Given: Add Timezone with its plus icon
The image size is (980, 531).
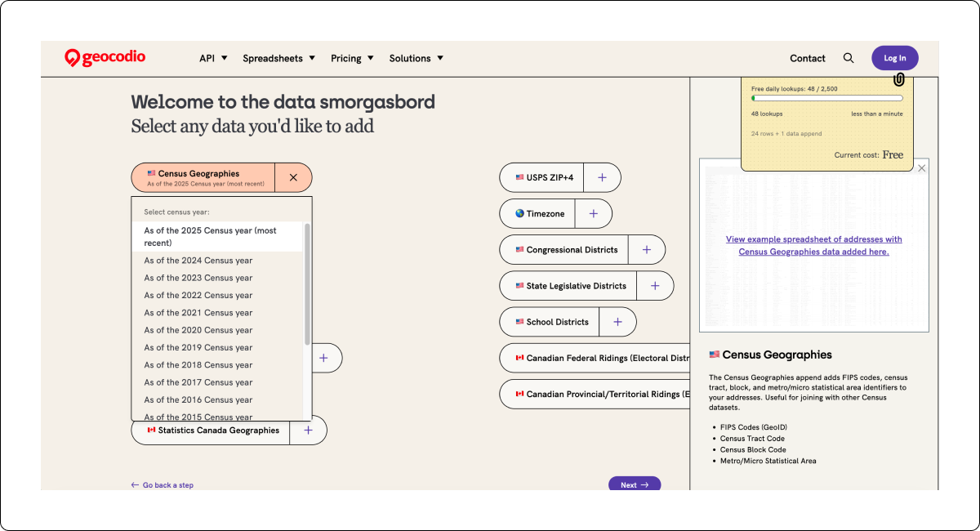Looking at the screenshot, I should click(593, 213).
